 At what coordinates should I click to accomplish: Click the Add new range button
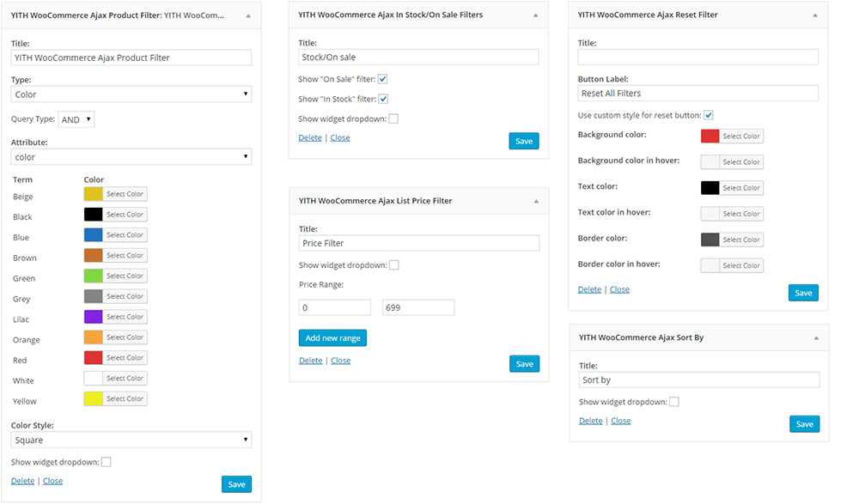coord(333,338)
